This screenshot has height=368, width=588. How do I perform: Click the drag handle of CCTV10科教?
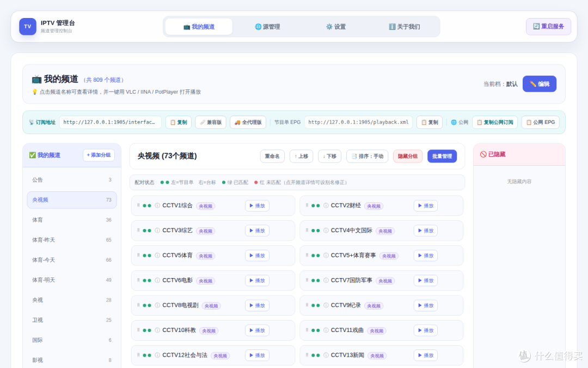point(138,330)
